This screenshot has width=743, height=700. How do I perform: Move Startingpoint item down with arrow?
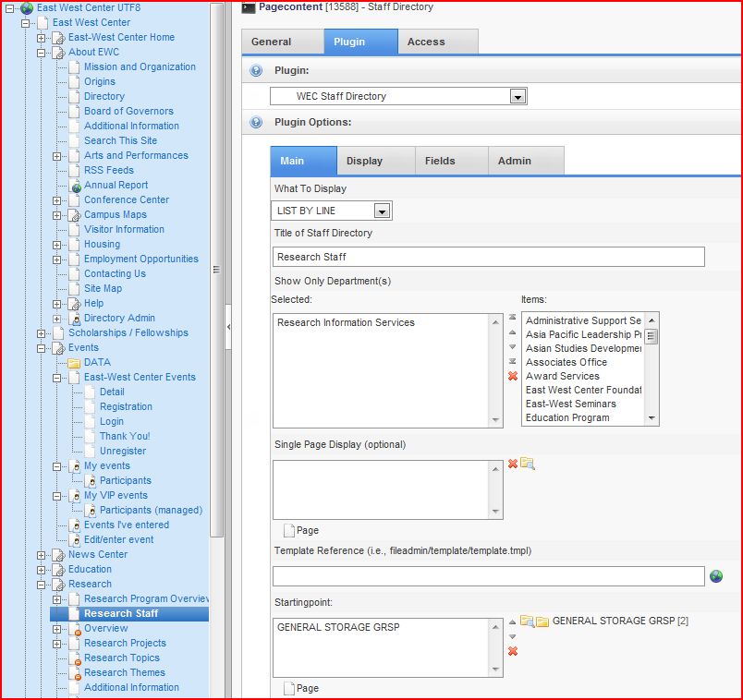click(512, 636)
